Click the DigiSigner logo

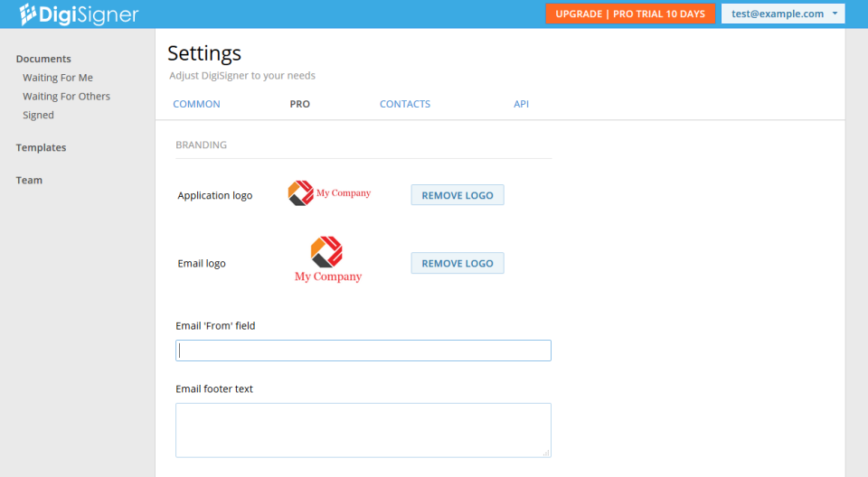point(79,14)
